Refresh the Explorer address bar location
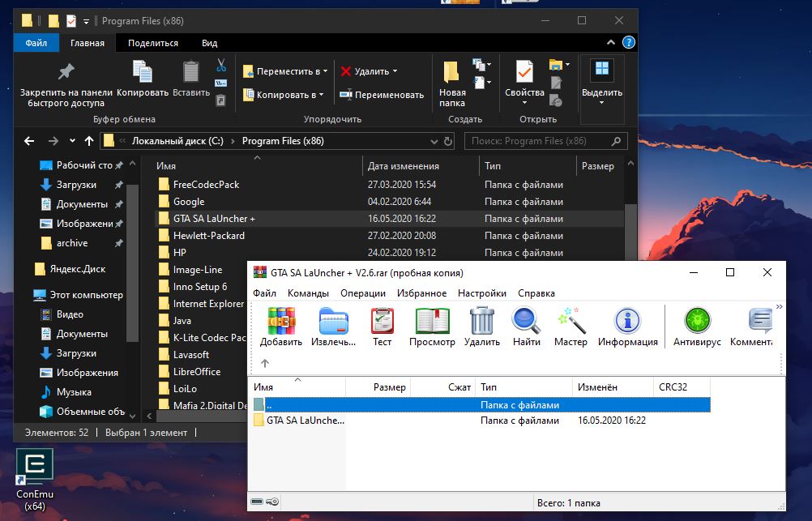 [448, 141]
